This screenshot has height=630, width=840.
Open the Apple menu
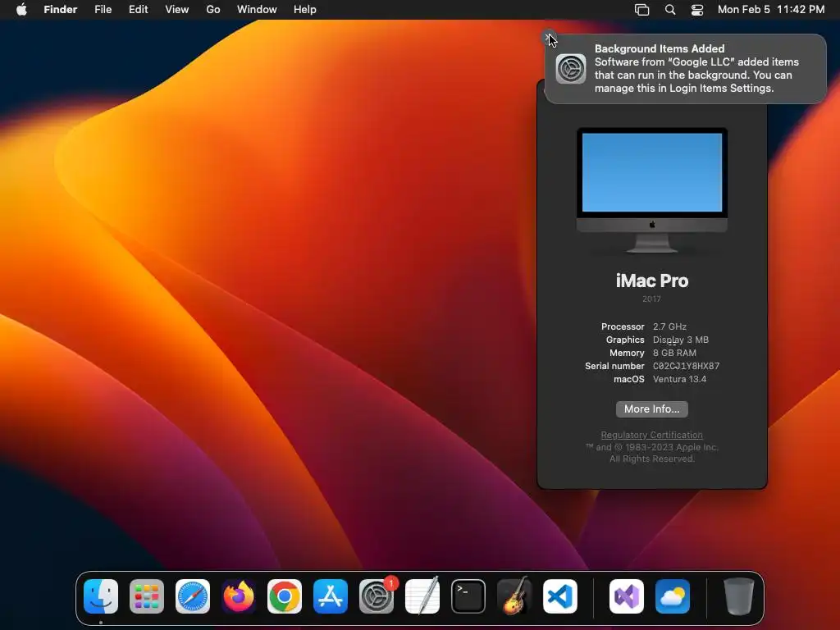[21, 10]
